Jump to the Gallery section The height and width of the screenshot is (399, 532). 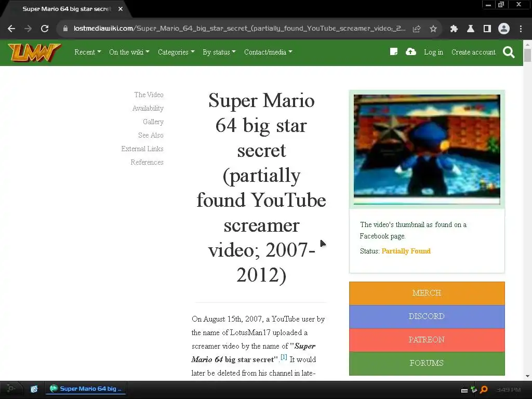click(153, 122)
